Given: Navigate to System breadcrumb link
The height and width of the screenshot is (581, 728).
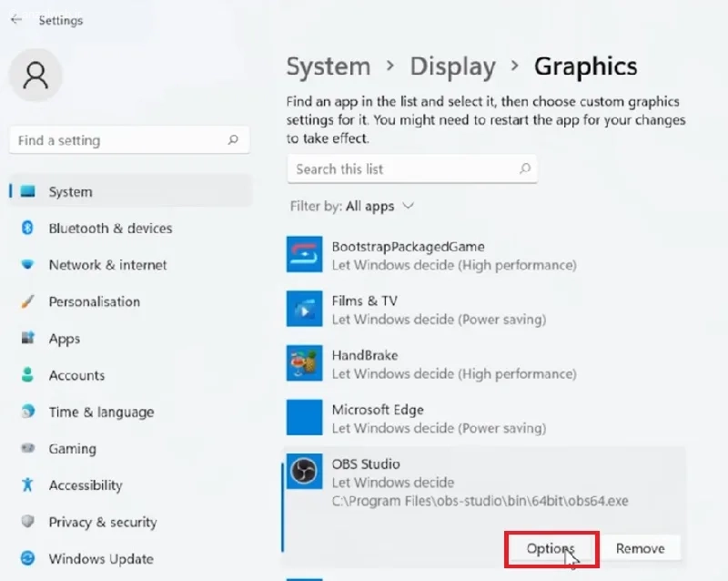Looking at the screenshot, I should pyautogui.click(x=328, y=66).
